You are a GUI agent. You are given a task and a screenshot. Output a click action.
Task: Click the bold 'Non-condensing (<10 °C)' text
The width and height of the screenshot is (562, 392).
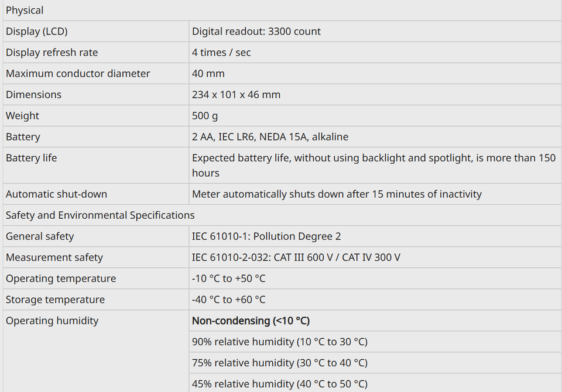click(251, 321)
